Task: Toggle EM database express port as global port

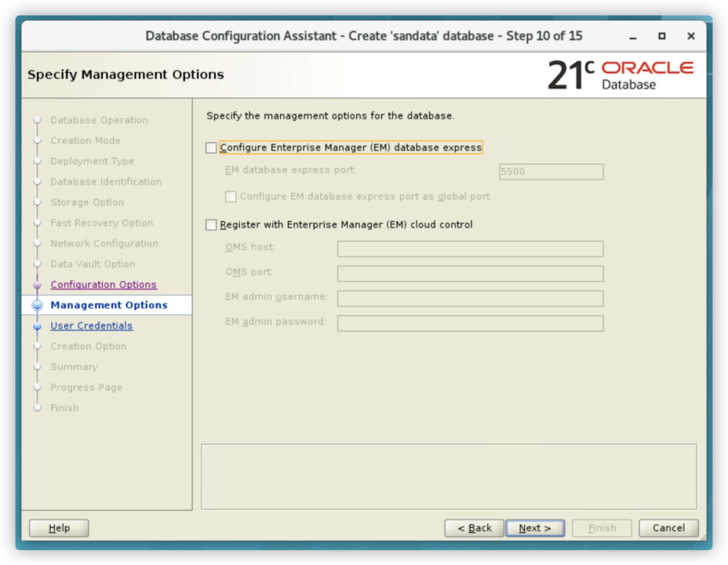Action: [x=231, y=196]
